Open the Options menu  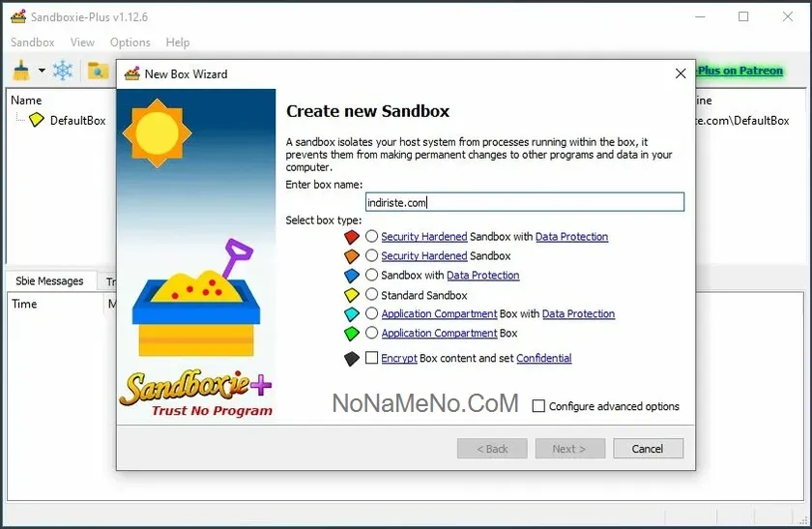(x=130, y=43)
